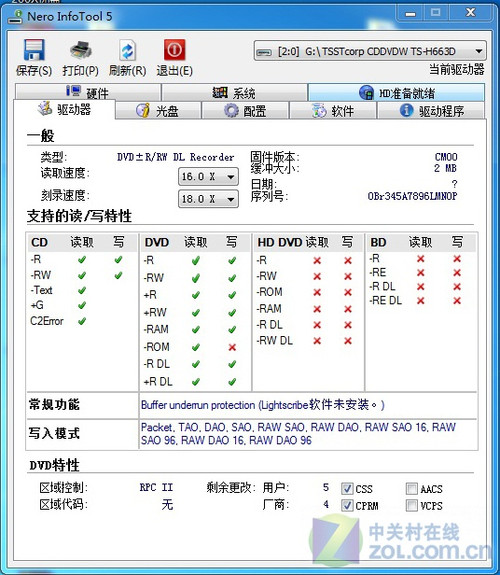500x575 pixels.
Task: Click the HD DVD column header
Action: coord(280,242)
